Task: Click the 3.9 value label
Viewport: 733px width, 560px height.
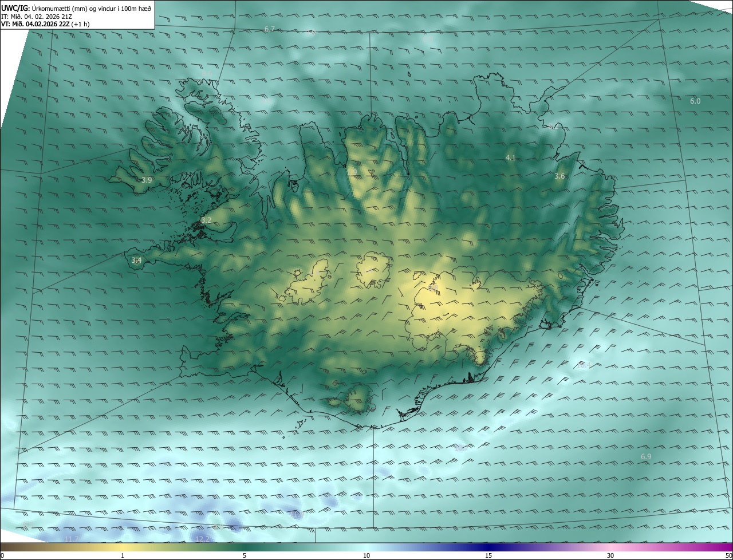Action: click(147, 180)
